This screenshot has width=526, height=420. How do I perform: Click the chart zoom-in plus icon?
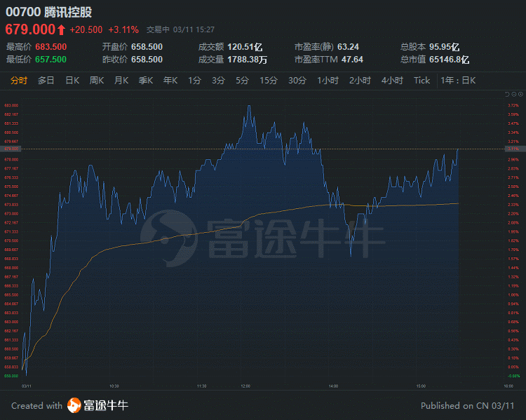pos(520,94)
